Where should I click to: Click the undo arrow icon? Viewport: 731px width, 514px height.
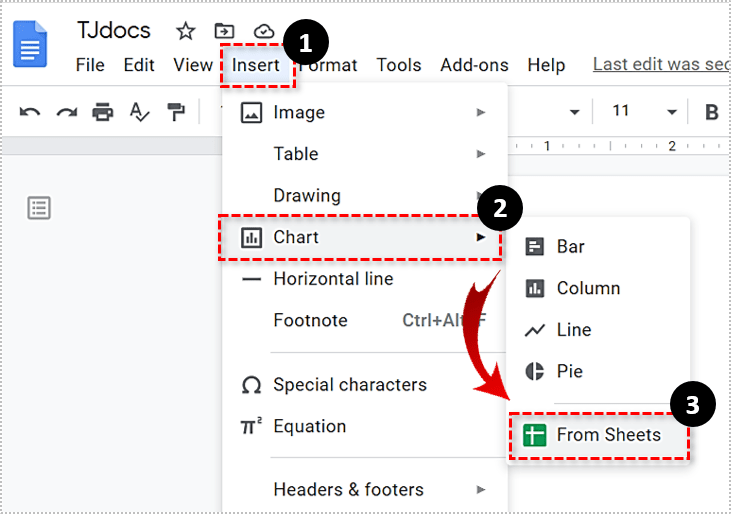30,112
